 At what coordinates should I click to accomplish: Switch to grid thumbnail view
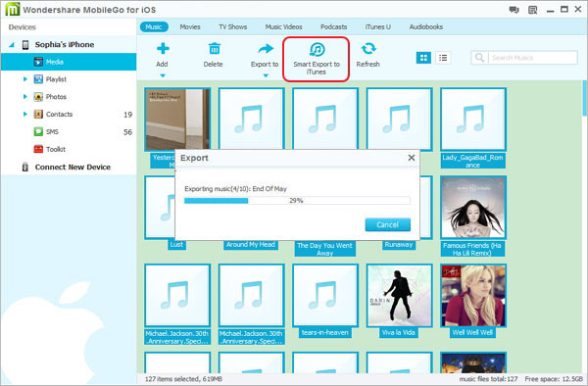(423, 58)
